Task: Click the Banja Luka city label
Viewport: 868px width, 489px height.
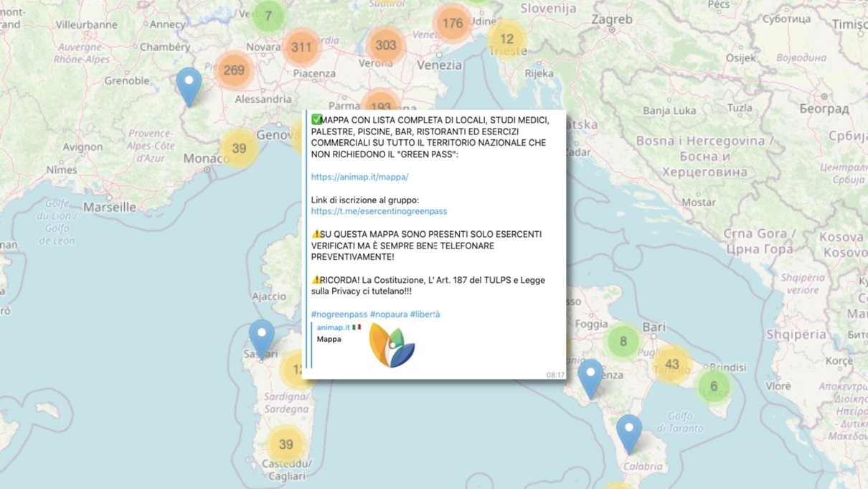Action: pos(669,111)
